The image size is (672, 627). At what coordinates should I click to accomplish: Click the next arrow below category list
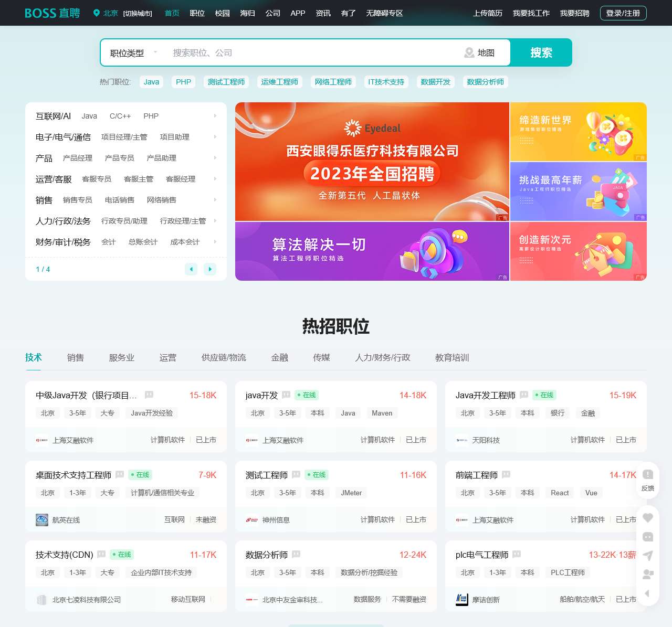(210, 269)
